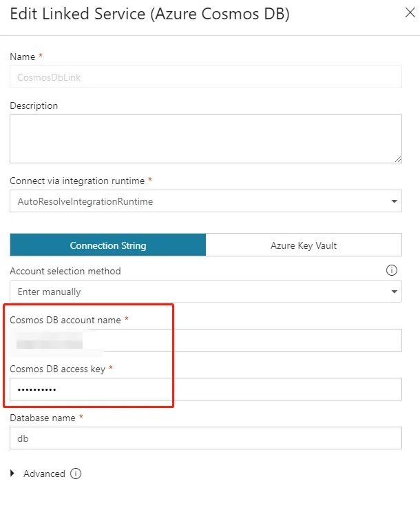Click the integration runtime dropdown arrow
The width and height of the screenshot is (420, 508).
[x=395, y=201]
